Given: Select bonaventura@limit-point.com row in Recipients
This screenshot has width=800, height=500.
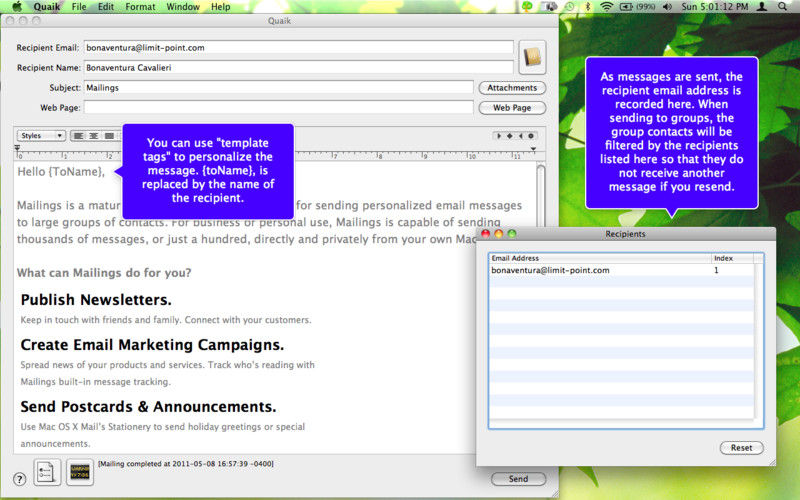Looking at the screenshot, I should 621,270.
